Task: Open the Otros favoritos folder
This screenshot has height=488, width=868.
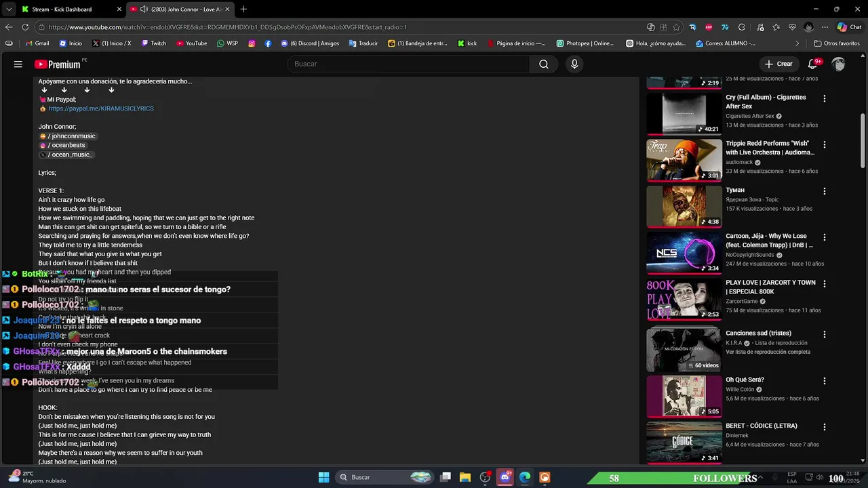Action: click(837, 43)
